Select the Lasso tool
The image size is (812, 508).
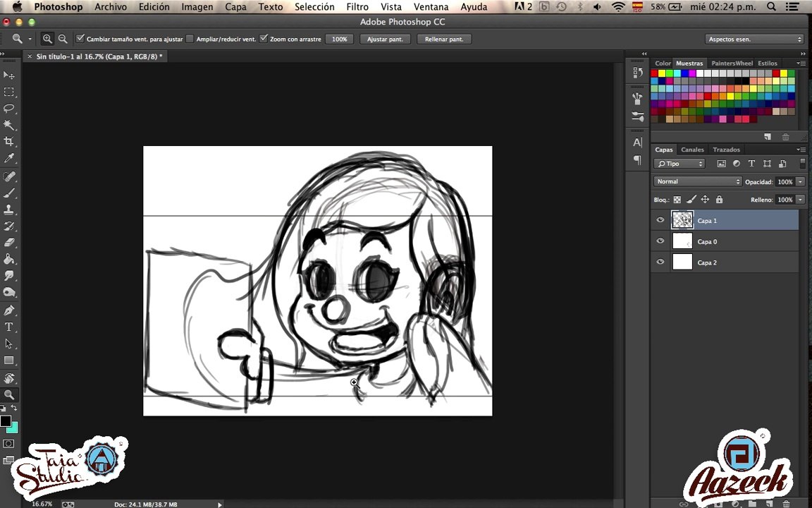tap(8, 109)
